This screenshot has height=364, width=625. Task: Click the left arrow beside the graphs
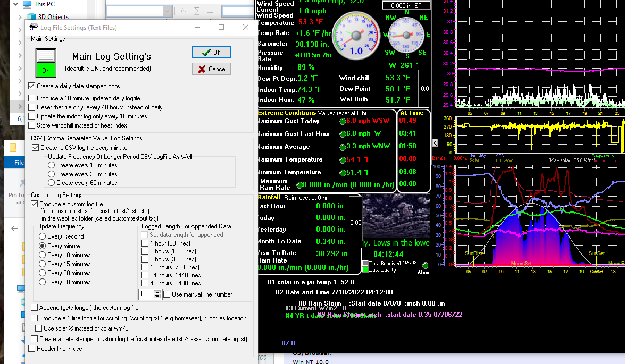[435, 142]
